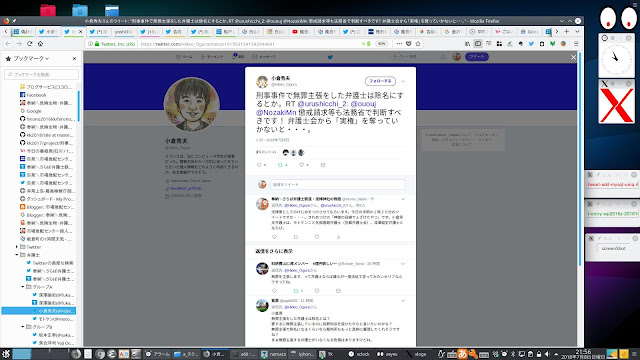Open the list all tabs dropdown

pyautogui.click(x=577, y=31)
